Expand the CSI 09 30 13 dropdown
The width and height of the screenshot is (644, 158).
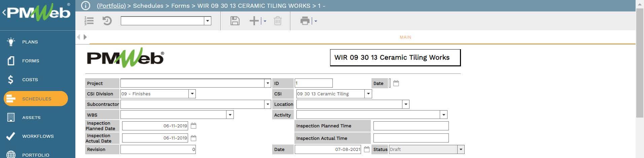tap(368, 94)
